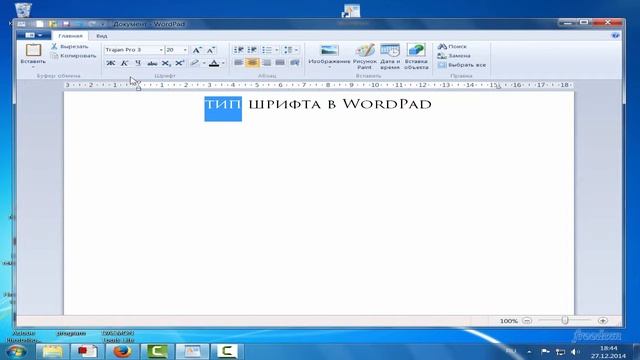Open paragraph settings dialog icon
Viewport: 640px width, 360px height.
point(294,62)
